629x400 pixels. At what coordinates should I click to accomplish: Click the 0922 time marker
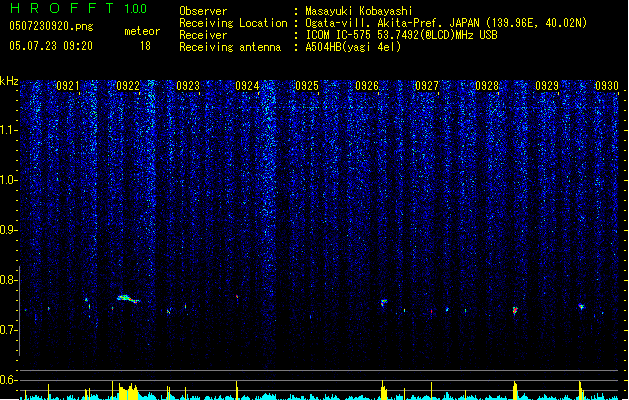tap(128, 86)
